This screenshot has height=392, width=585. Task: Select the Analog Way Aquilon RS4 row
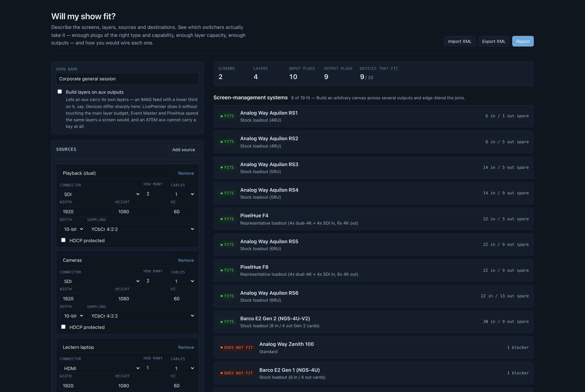(x=374, y=193)
